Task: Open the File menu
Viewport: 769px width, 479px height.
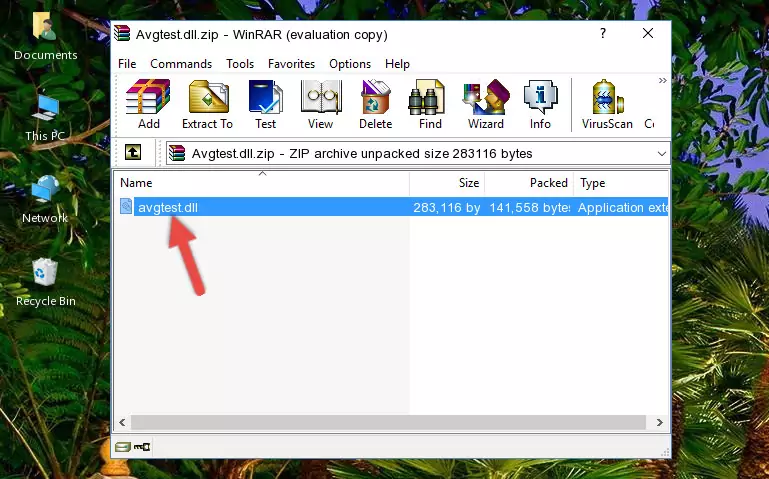Action: pyautogui.click(x=127, y=64)
